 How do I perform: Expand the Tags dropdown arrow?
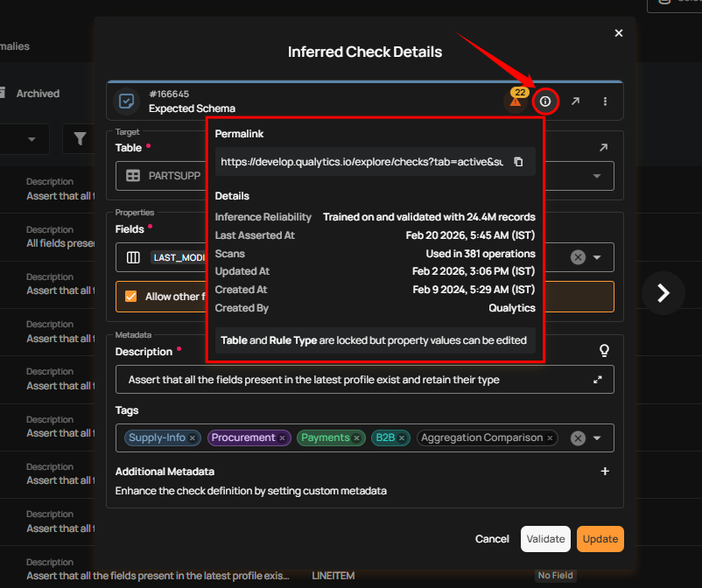(x=597, y=438)
